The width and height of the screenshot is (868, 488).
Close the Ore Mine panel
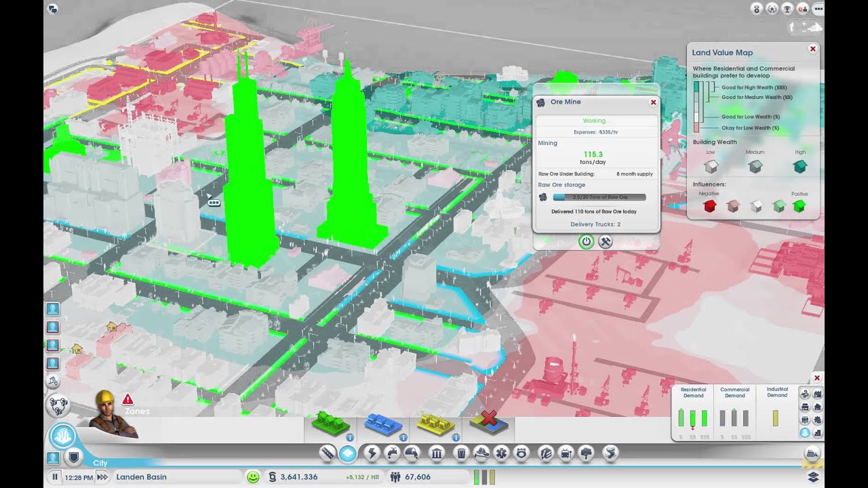(x=653, y=102)
